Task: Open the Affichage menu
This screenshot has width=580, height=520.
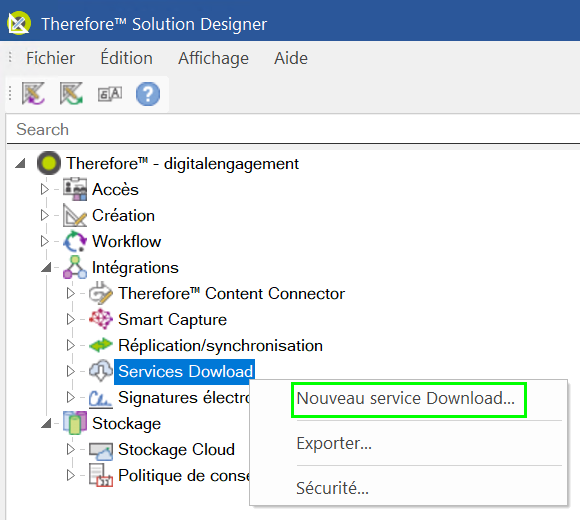Action: click(x=213, y=58)
